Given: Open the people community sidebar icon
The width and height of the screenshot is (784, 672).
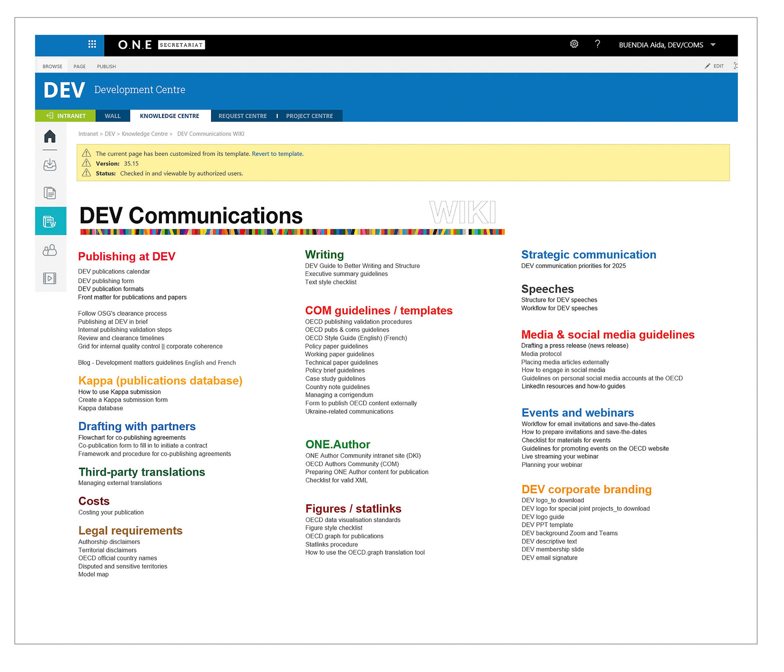Looking at the screenshot, I should pyautogui.click(x=50, y=250).
